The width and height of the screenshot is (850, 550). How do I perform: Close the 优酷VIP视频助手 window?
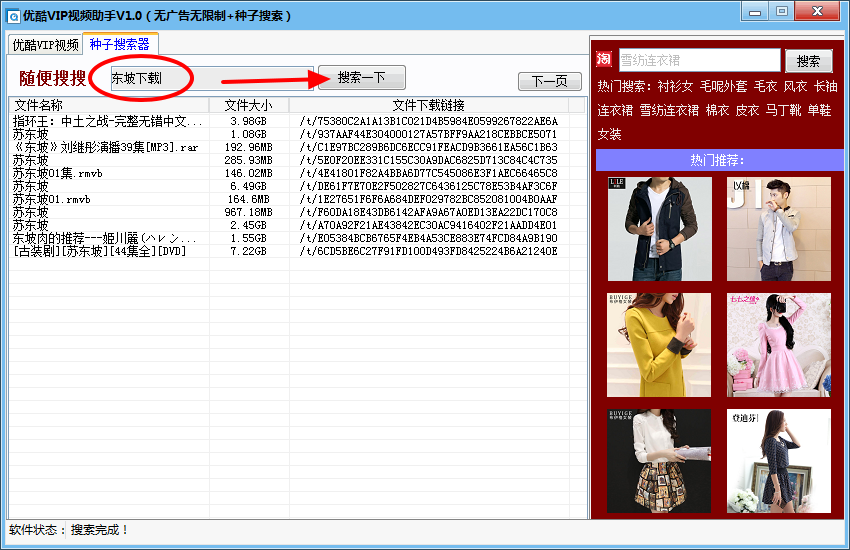[817, 11]
